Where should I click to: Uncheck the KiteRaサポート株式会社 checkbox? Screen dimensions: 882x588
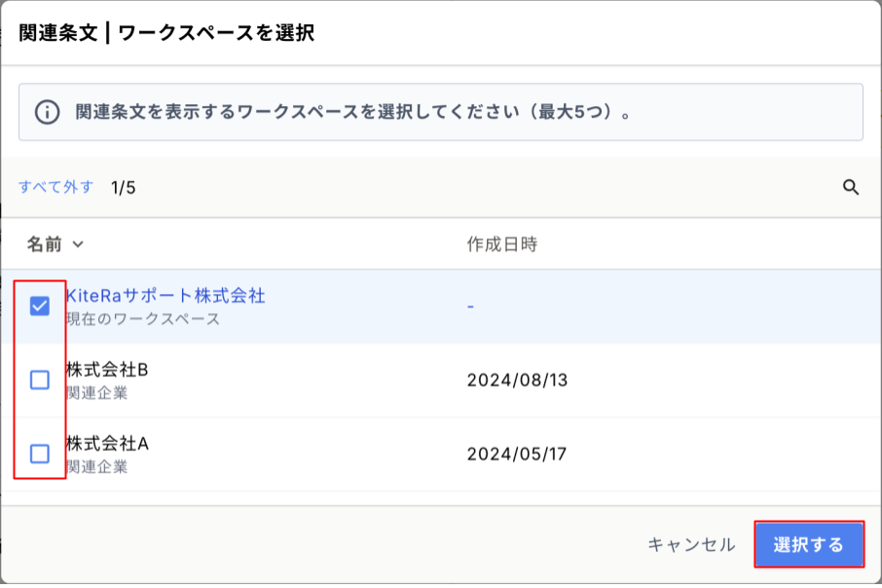click(x=40, y=307)
